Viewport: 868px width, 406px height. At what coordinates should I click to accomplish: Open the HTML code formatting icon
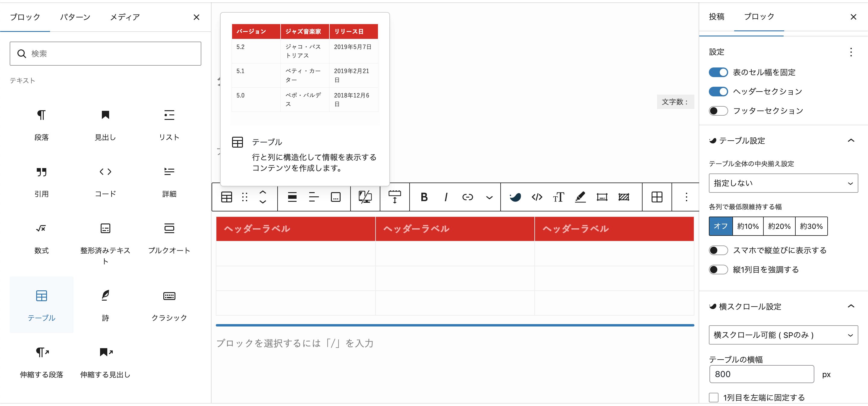point(537,197)
